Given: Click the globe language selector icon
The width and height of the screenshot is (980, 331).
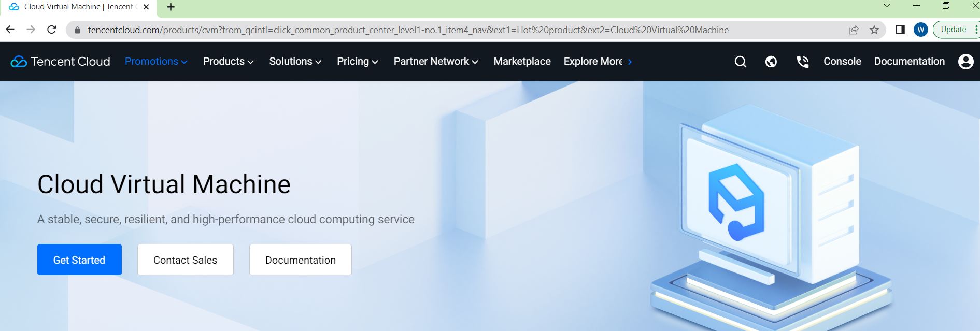Looking at the screenshot, I should pos(771,62).
